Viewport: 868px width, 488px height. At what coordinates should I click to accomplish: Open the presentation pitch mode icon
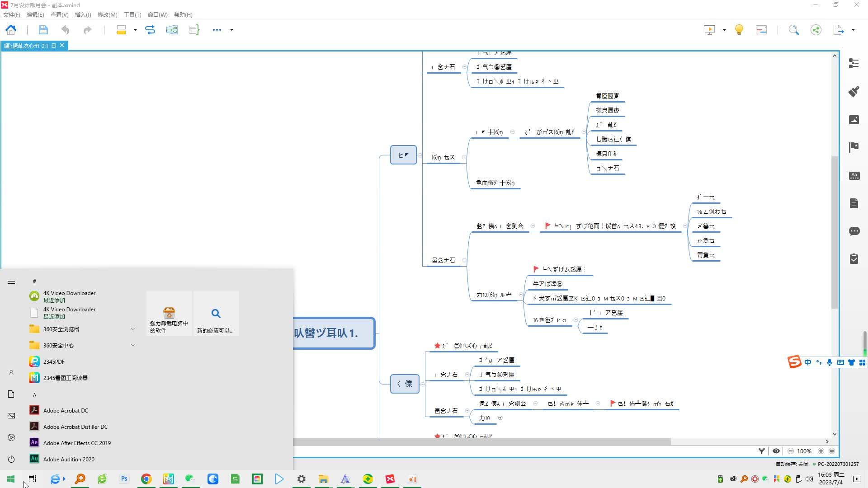[710, 30]
